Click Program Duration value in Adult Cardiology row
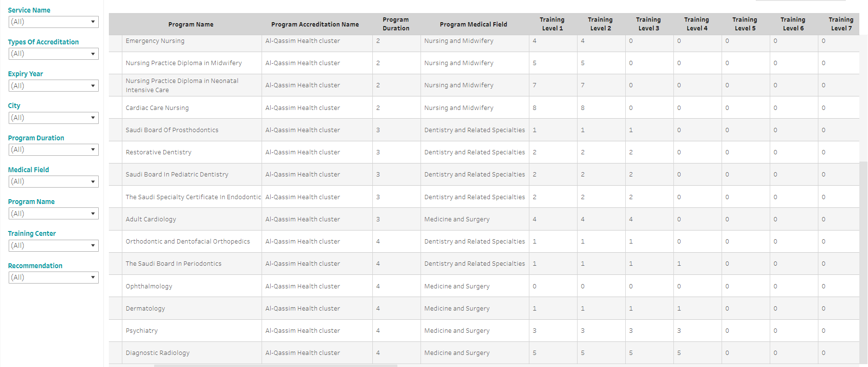This screenshot has width=868, height=367. pyautogui.click(x=378, y=219)
